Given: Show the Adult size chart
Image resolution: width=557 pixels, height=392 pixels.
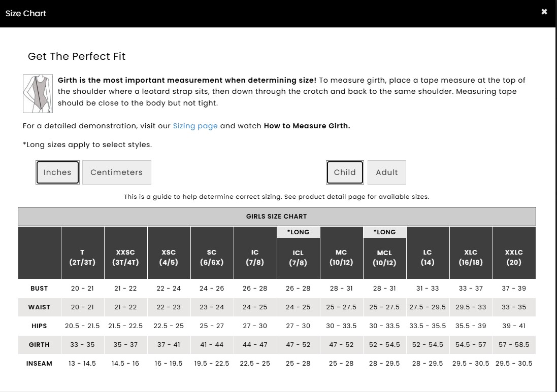Looking at the screenshot, I should (x=386, y=172).
